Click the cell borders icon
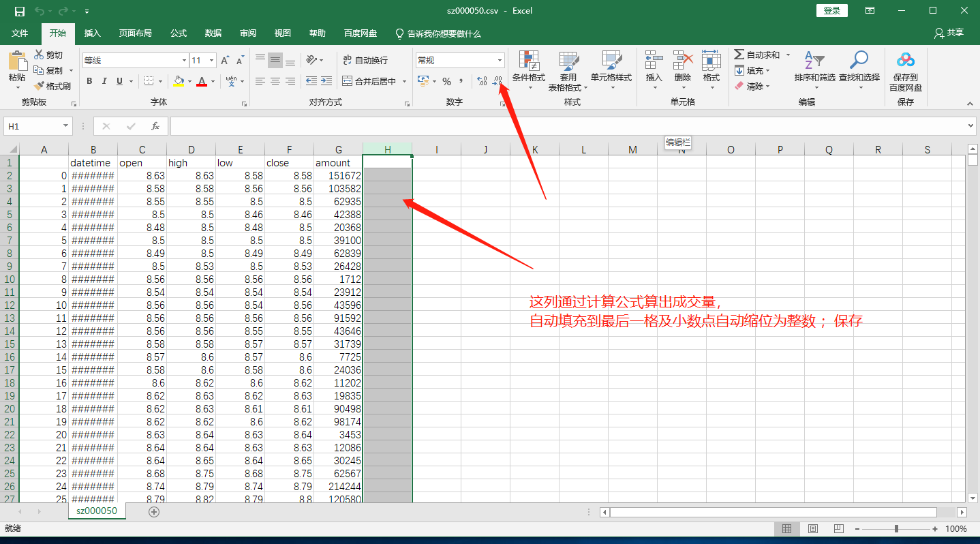The height and width of the screenshot is (544, 980). pyautogui.click(x=149, y=81)
